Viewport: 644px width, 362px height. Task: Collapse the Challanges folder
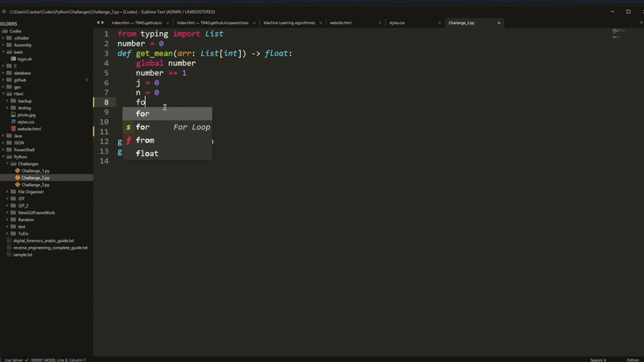[8, 163]
